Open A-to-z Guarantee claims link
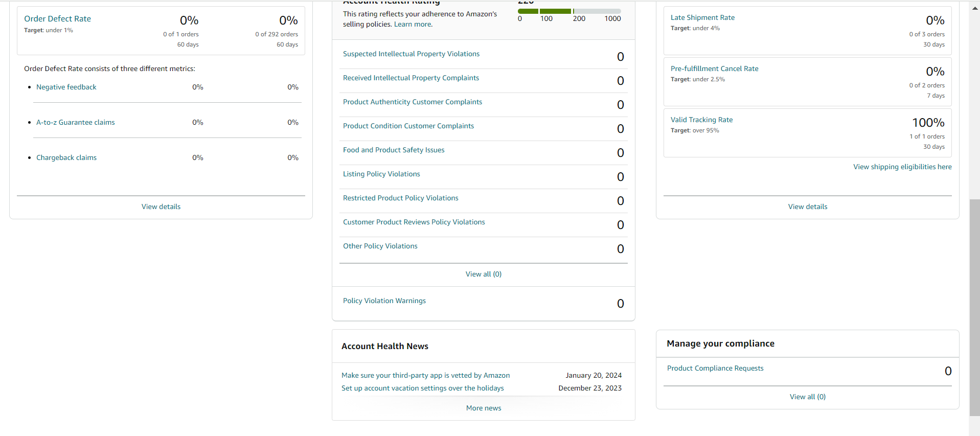The height and width of the screenshot is (436, 980). coord(76,122)
